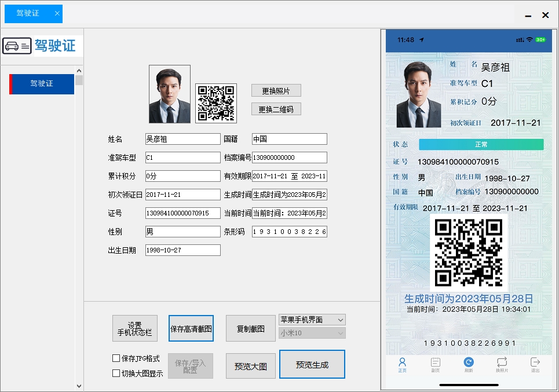The width and height of the screenshot is (559, 392).
Task: Open the 苹果手机界面 dropdown
Action: [x=312, y=319]
